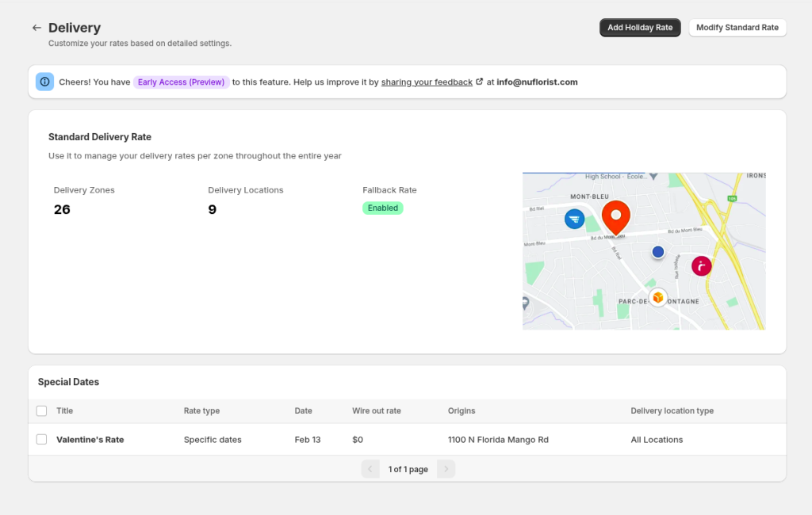Image resolution: width=812 pixels, height=515 pixels.
Task: Click the external link icon beside feedback
Action: [479, 82]
